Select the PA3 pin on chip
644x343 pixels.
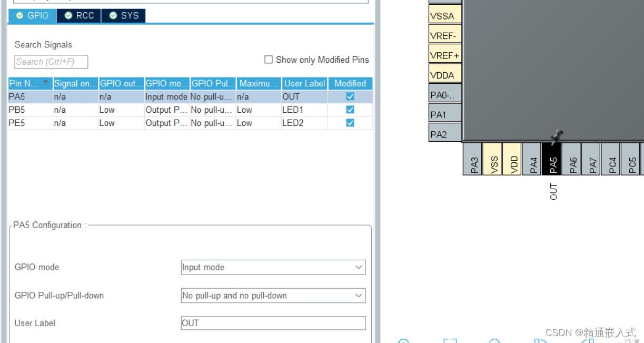tap(473, 159)
